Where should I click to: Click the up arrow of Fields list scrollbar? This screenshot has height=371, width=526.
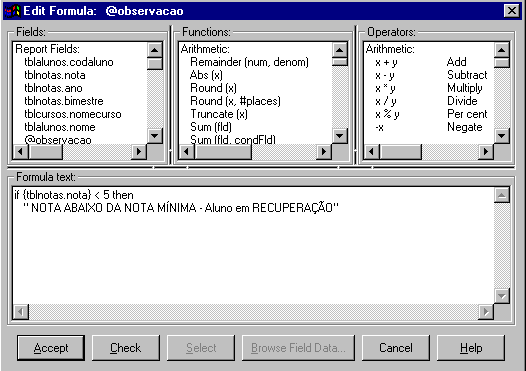pos(155,50)
